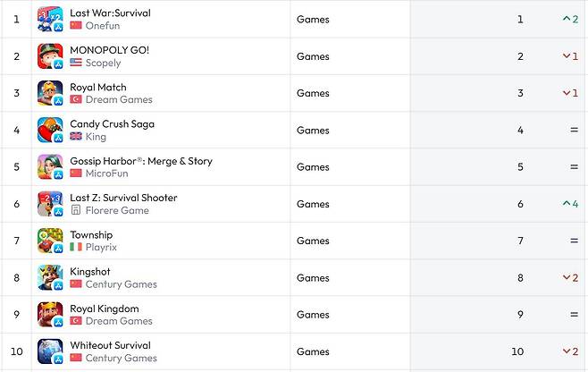Screen dimensions: 588x372
Task: Open the Last War:Survival title link
Action: pyautogui.click(x=110, y=13)
